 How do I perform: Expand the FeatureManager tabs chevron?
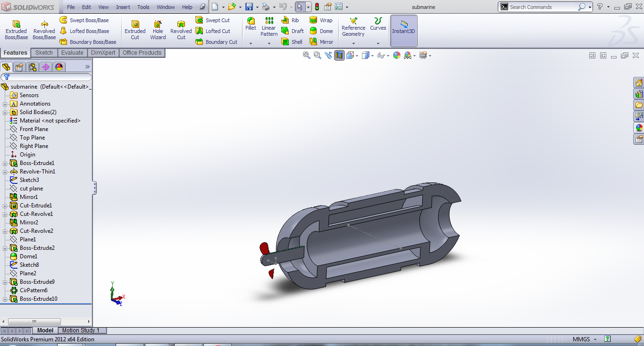(87, 67)
